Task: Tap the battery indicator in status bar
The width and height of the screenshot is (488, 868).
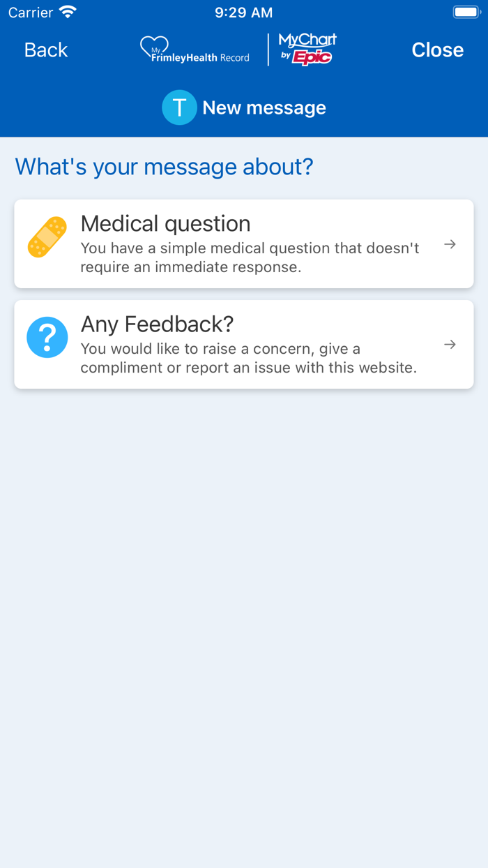Action: pyautogui.click(x=466, y=11)
